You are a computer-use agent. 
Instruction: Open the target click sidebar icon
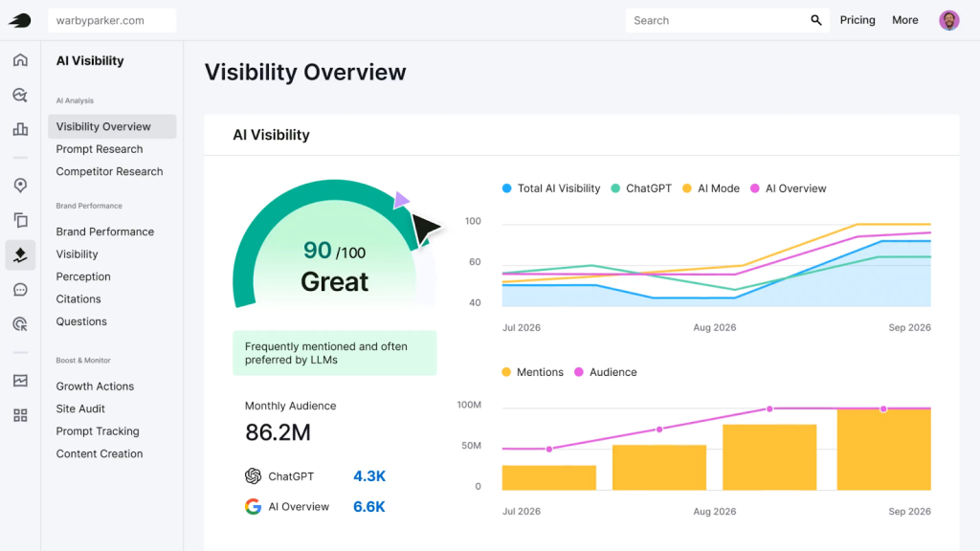click(20, 324)
